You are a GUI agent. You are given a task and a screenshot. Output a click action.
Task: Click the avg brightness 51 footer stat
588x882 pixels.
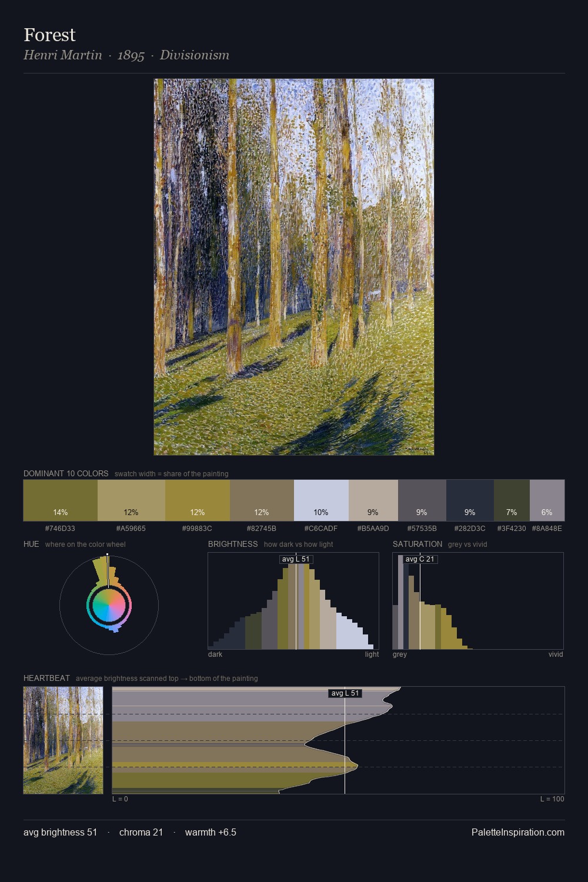pyautogui.click(x=60, y=832)
